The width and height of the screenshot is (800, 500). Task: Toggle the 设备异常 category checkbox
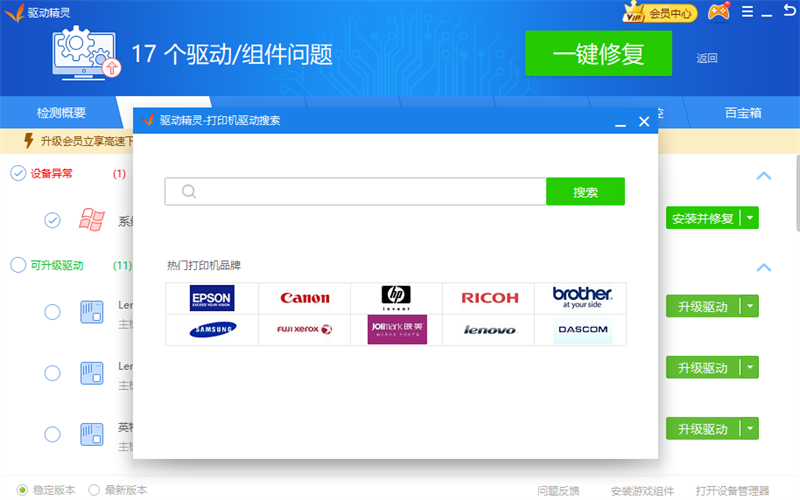18,173
